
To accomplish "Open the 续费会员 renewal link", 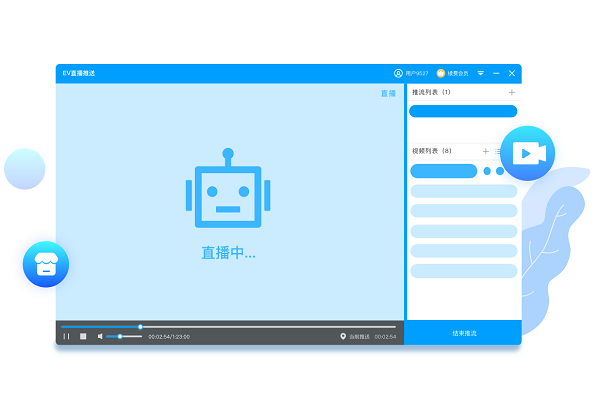I will pyautogui.click(x=458, y=73).
